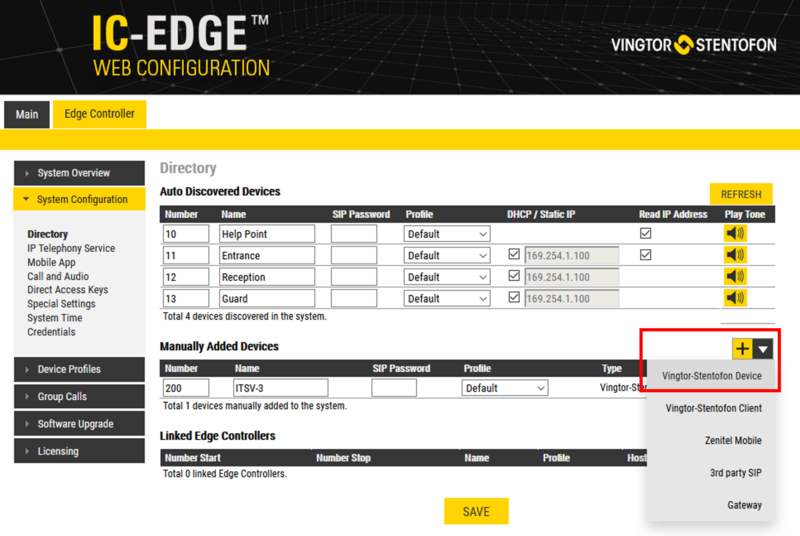The width and height of the screenshot is (800, 536).
Task: Switch to the Edge Controller tab
Action: (x=99, y=114)
